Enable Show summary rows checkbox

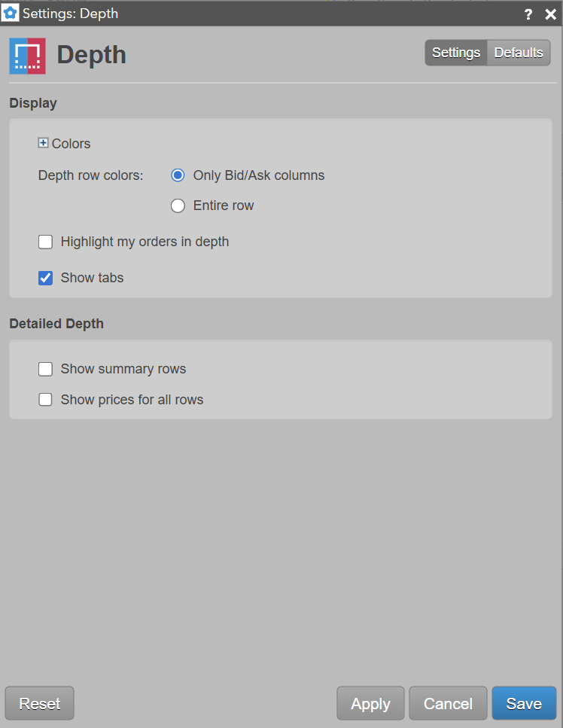click(x=45, y=369)
